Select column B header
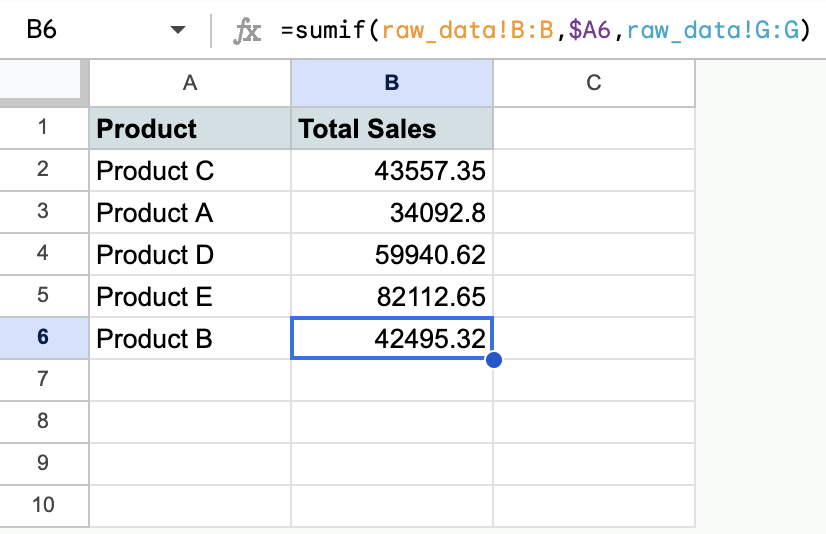The width and height of the screenshot is (826, 534). [x=392, y=83]
